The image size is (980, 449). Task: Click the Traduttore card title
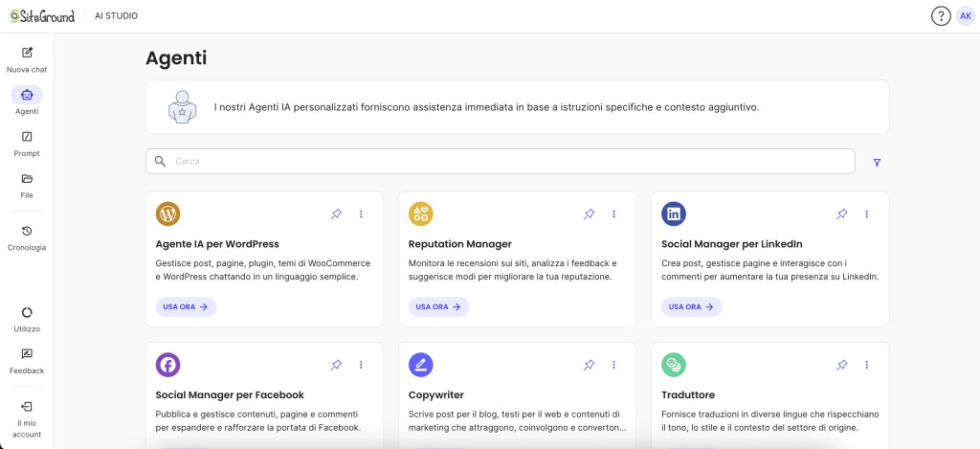[688, 395]
